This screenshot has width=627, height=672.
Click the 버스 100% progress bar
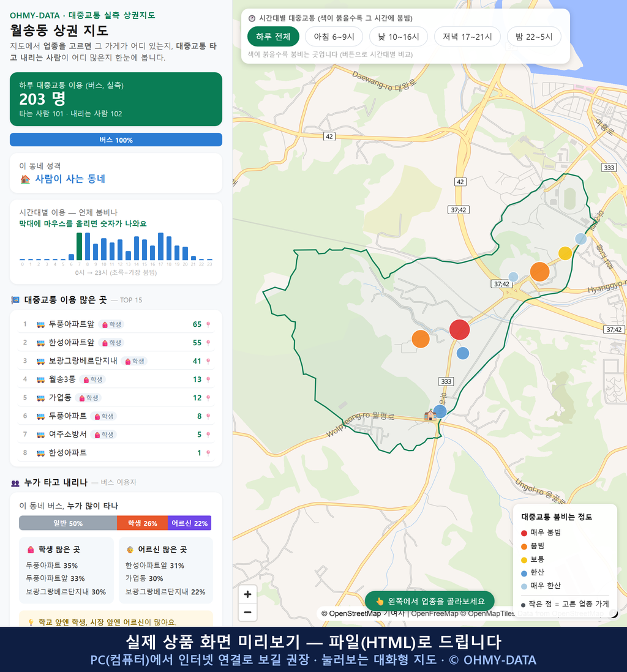[x=116, y=140]
